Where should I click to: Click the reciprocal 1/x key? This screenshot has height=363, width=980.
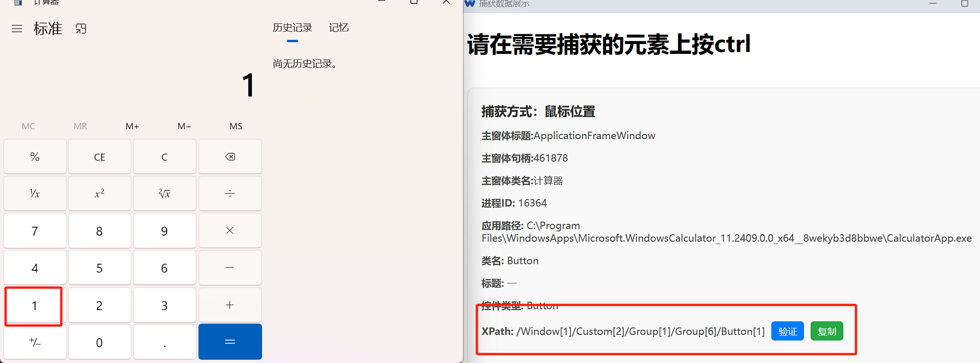coord(35,193)
